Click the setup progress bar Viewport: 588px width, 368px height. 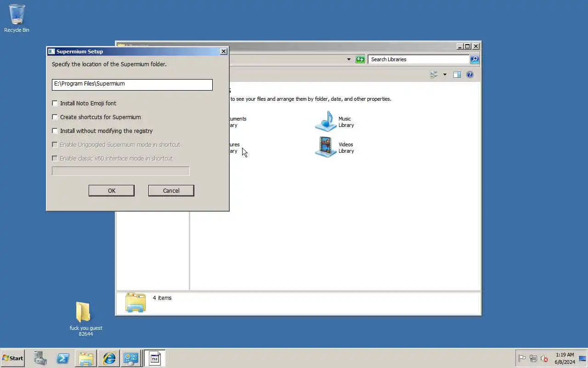click(x=121, y=171)
